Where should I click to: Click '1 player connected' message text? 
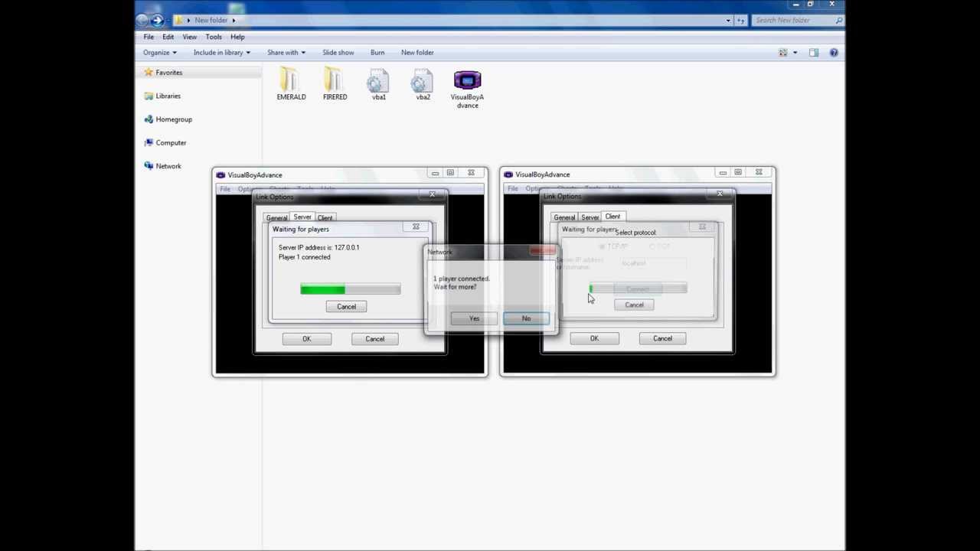click(x=462, y=279)
